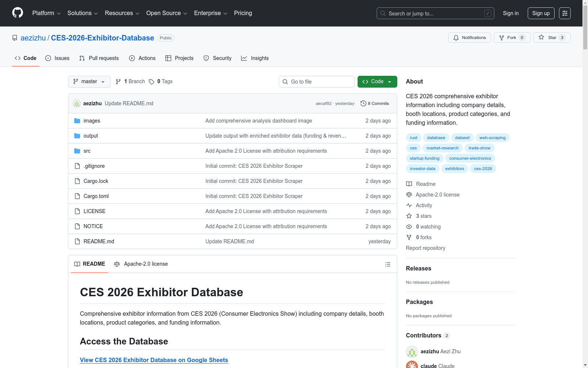Image resolution: width=588 pixels, height=368 pixels.
Task: Click the web-scraping topic tag
Action: pos(492,138)
